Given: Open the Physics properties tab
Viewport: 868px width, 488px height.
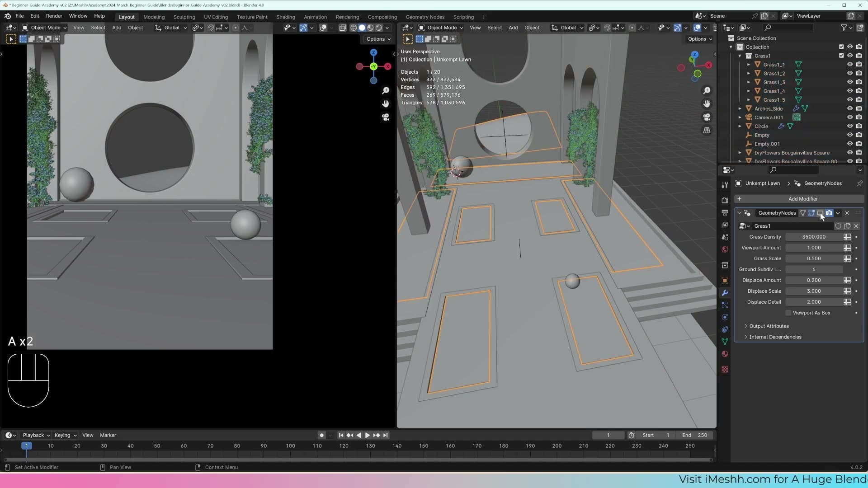Looking at the screenshot, I should tap(725, 317).
